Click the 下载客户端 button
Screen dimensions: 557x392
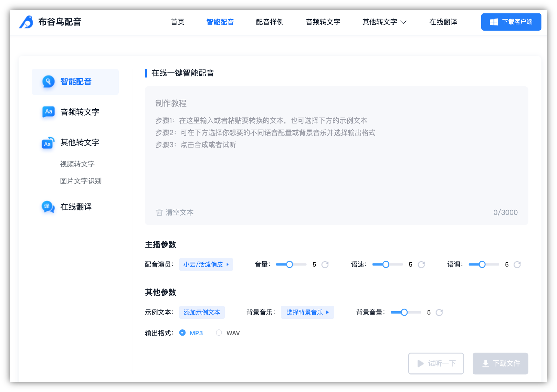511,22
